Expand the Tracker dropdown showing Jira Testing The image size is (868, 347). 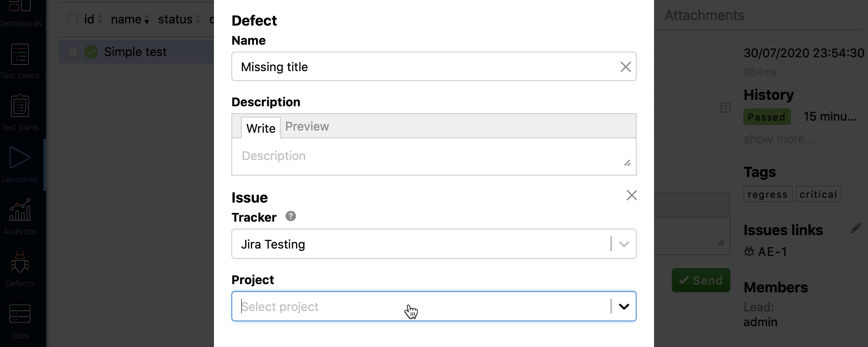(624, 244)
